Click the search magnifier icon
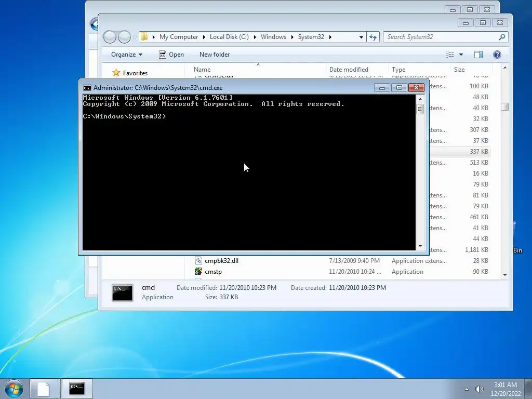This screenshot has width=532, height=399. (x=502, y=37)
